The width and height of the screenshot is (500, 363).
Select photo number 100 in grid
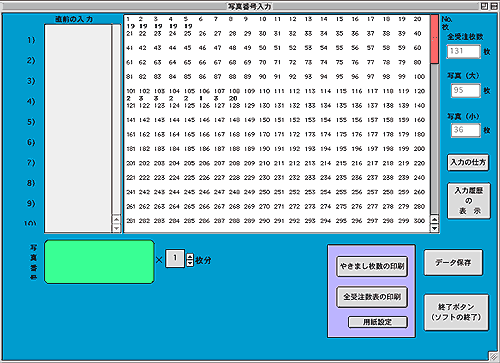tap(419, 77)
